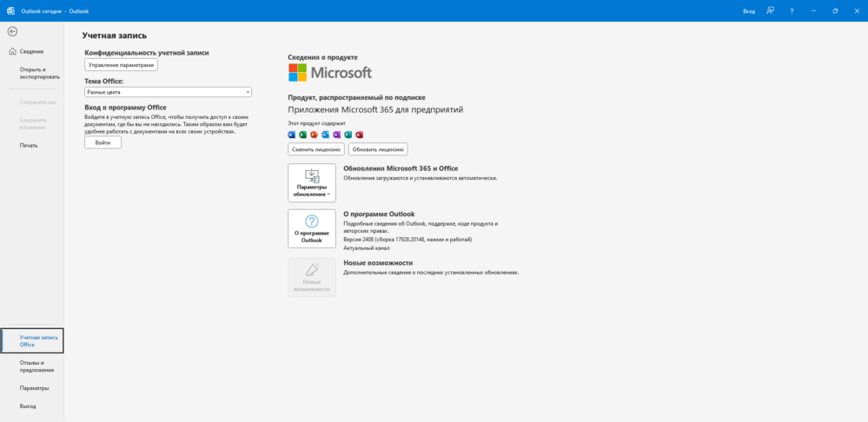This screenshot has height=422, width=868.
Task: Click the Excel icon in product list
Action: click(x=303, y=135)
